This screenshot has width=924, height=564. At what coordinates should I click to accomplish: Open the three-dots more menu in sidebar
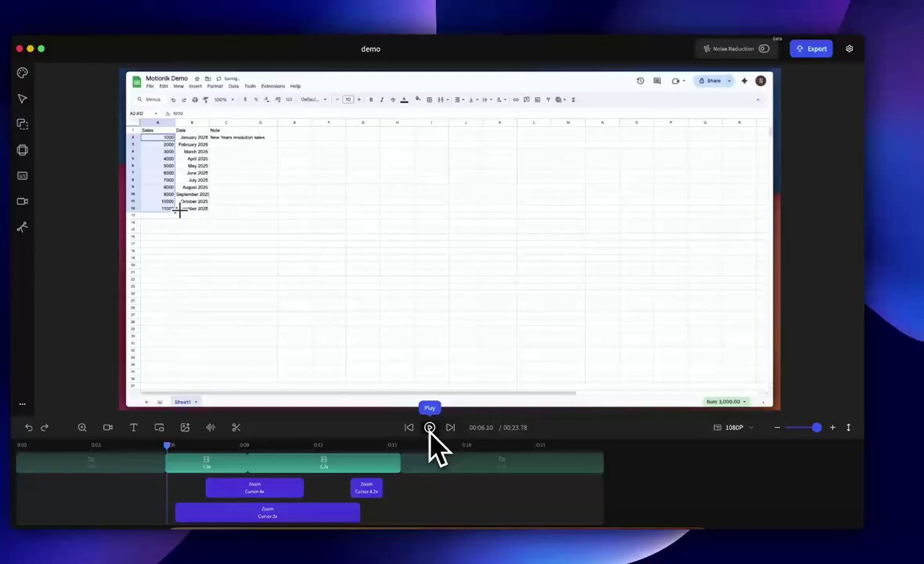(x=22, y=404)
